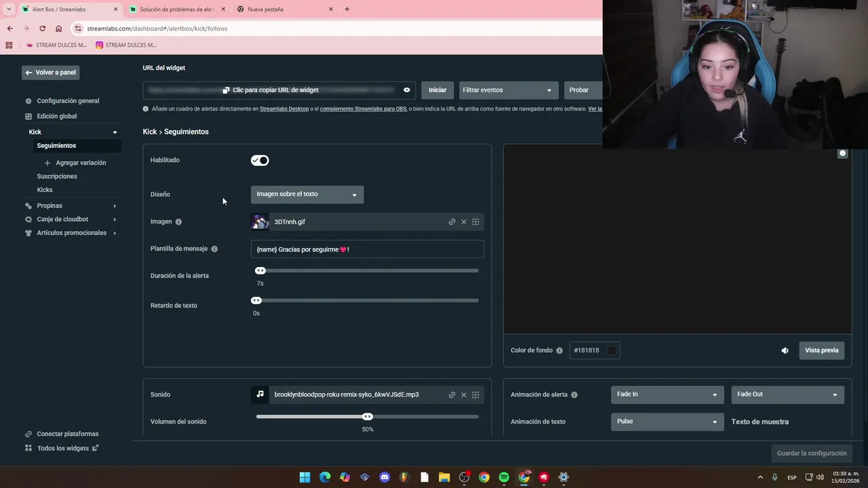The image size is (868, 488).
Task: Click the plus icon for Agregar variación
Action: point(47,163)
